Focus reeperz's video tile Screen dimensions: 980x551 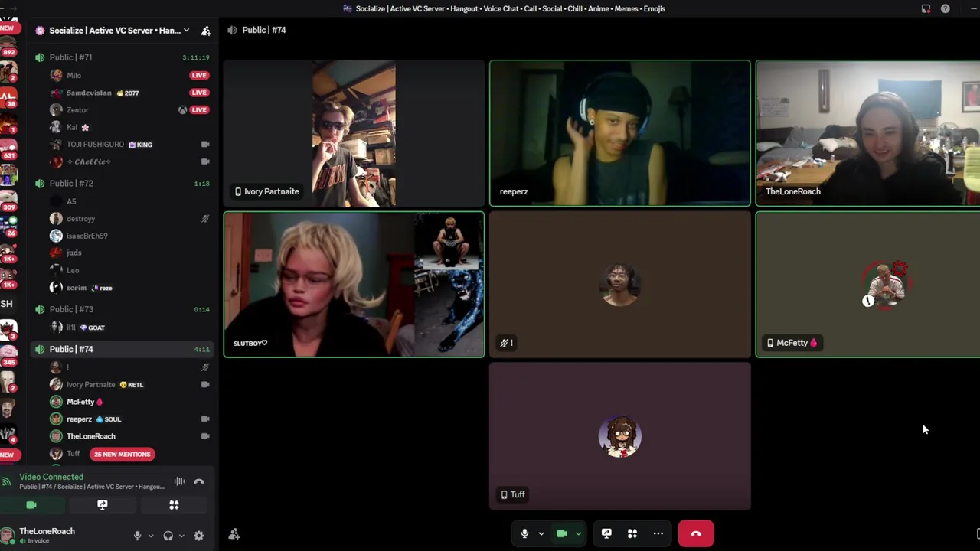(x=620, y=133)
